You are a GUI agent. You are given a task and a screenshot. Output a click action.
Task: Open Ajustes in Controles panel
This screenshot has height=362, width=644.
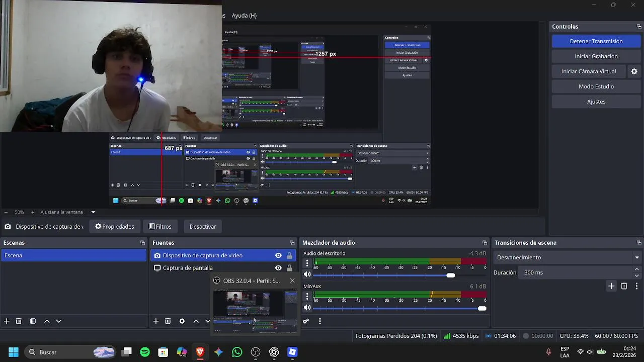(596, 102)
